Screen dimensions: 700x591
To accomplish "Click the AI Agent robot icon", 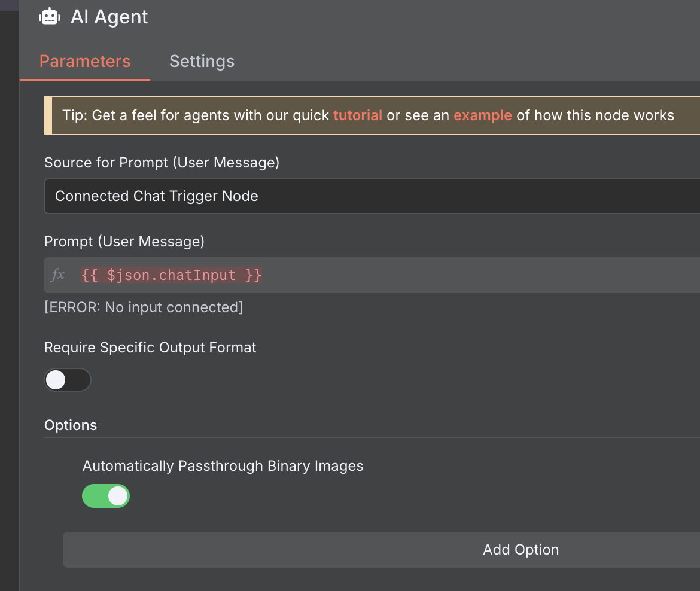I will [50, 16].
